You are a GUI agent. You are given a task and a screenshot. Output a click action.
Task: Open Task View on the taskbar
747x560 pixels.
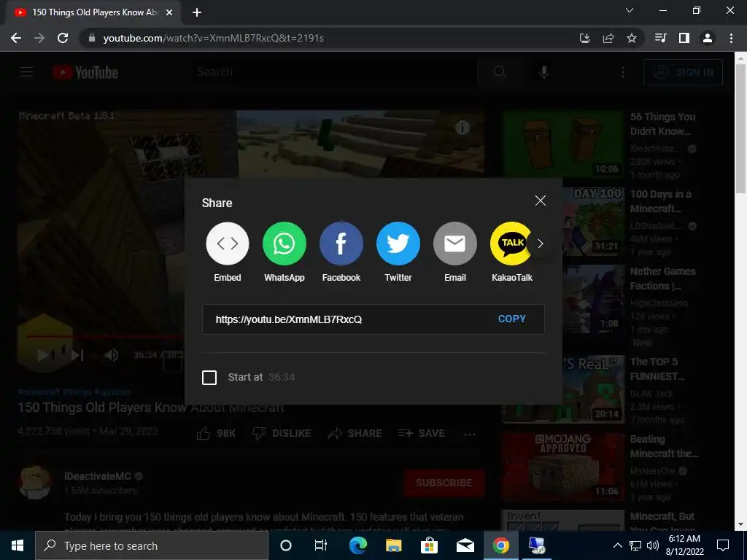point(321,545)
